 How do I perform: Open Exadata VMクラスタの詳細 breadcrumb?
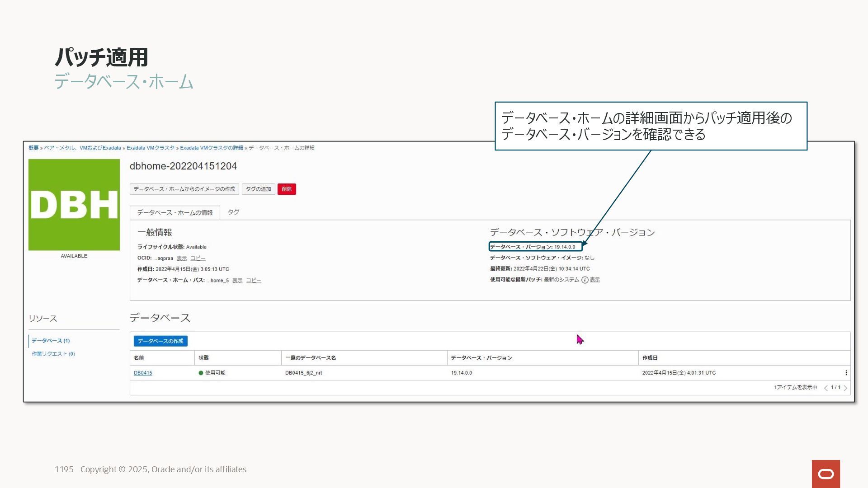[211, 148]
